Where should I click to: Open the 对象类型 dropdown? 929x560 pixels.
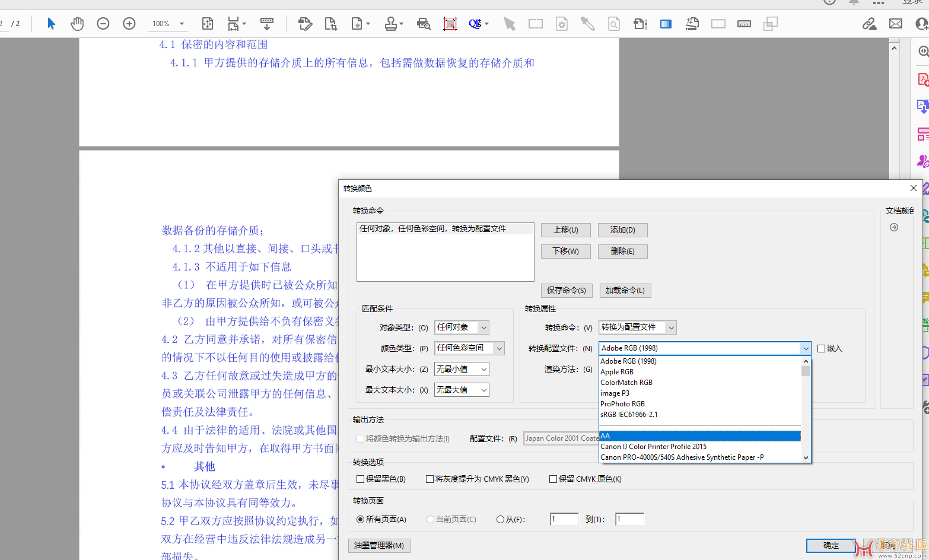462,327
